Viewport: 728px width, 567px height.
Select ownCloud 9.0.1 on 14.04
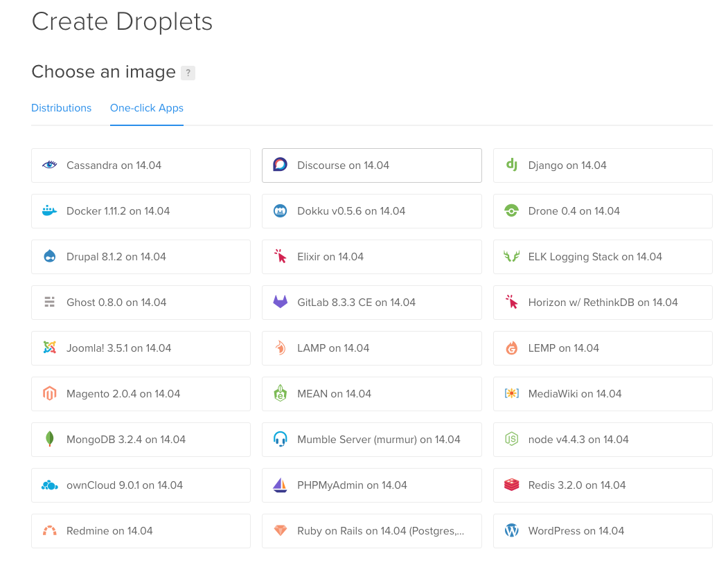coord(141,485)
